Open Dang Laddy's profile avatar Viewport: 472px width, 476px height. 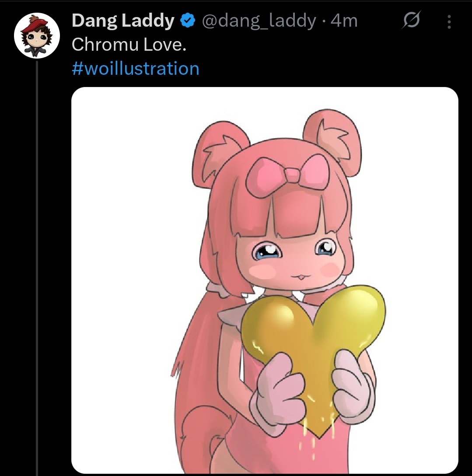[37, 35]
